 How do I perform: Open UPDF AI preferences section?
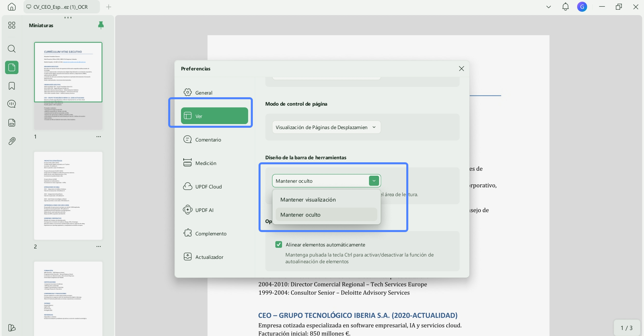(215, 210)
